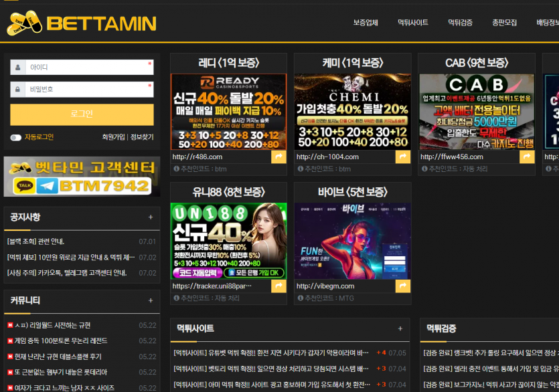Image resolution: width=559 pixels, height=392 pixels.
Task: Open the share arrow for ffww456.com
Action: coord(527,157)
